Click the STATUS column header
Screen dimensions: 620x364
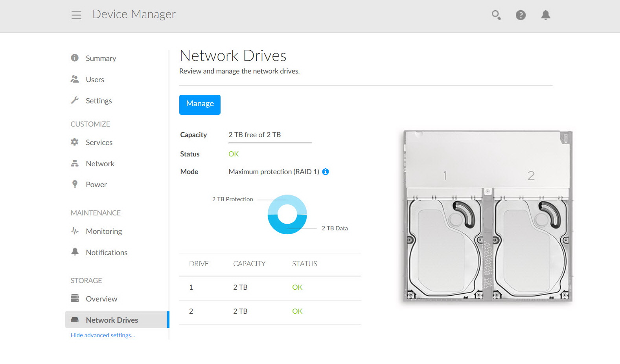pos(305,264)
